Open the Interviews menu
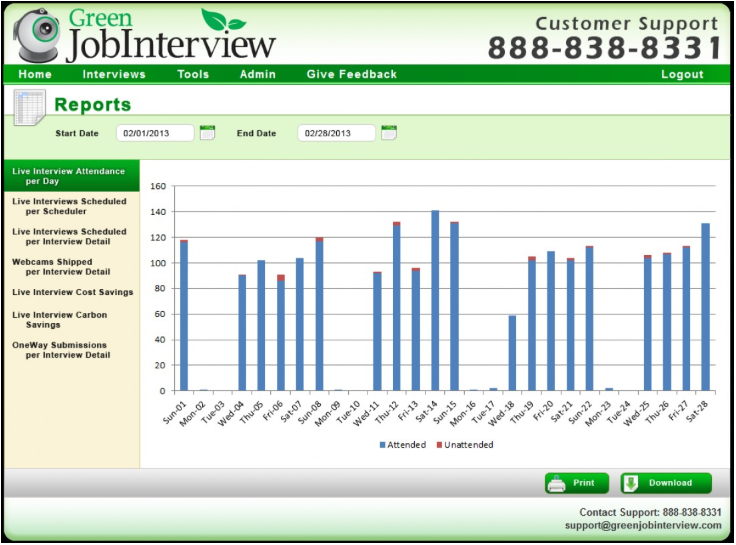The width and height of the screenshot is (736, 545). (114, 74)
